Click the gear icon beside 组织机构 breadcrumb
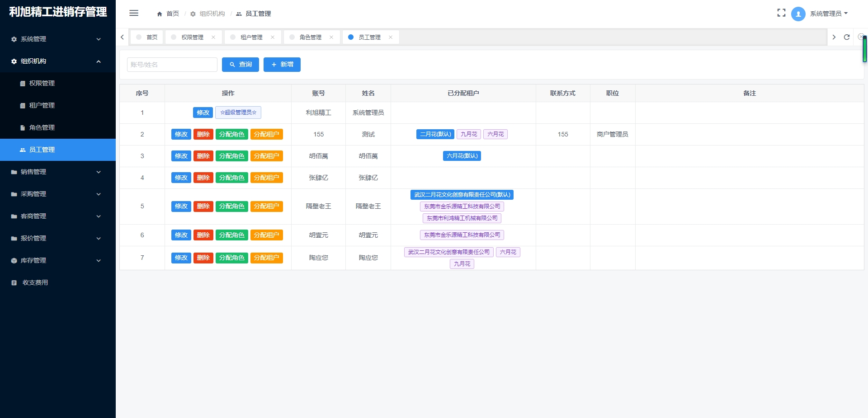868x418 pixels. coord(193,14)
